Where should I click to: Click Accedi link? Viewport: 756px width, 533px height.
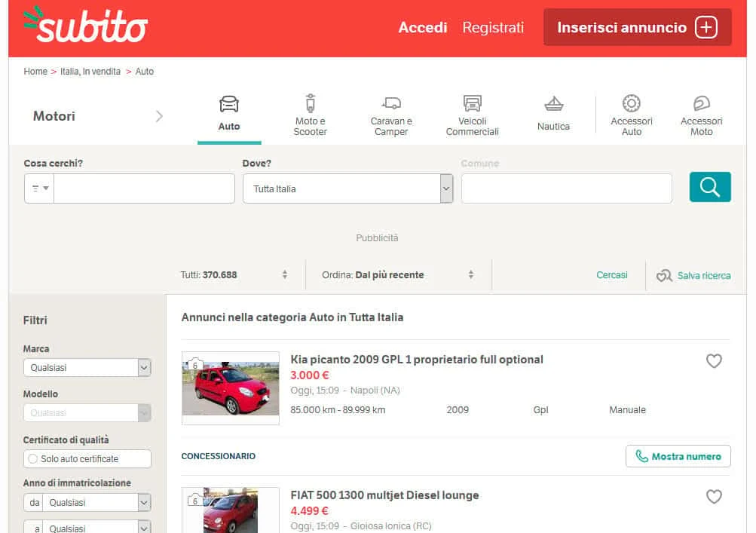(423, 27)
